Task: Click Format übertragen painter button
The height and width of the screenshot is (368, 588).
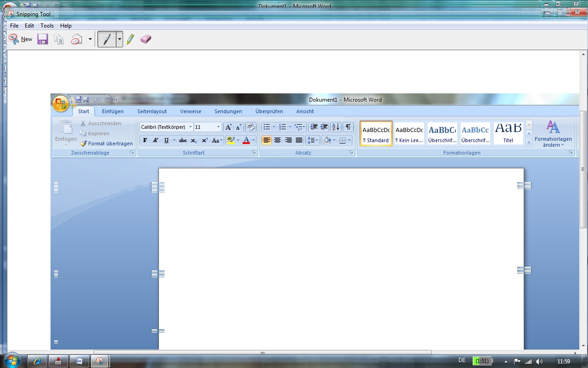Action: (x=106, y=144)
